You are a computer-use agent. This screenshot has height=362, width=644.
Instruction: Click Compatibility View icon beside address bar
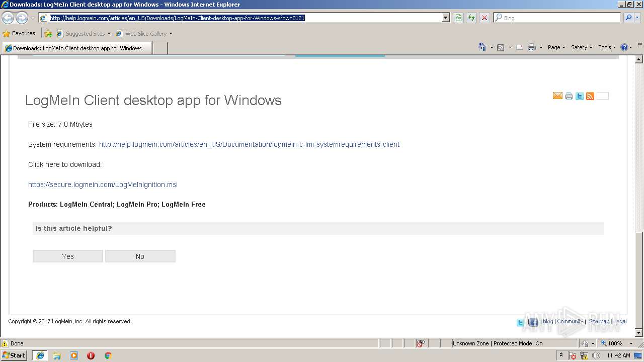click(458, 18)
